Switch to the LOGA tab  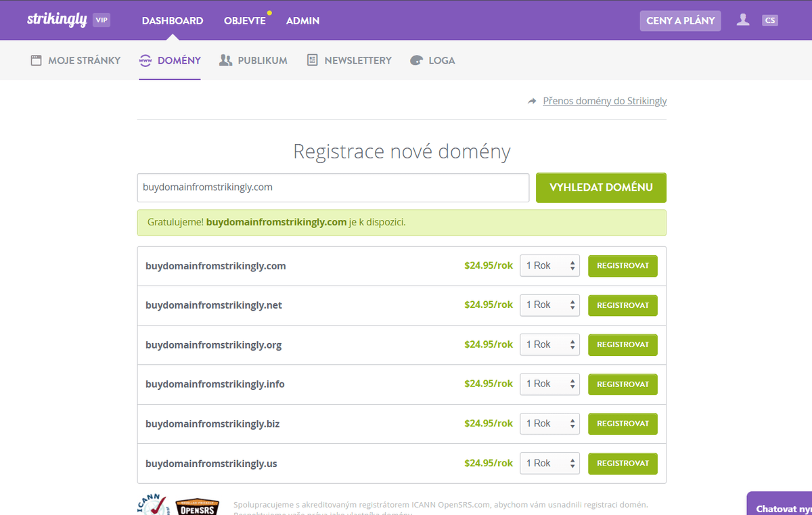click(x=432, y=60)
